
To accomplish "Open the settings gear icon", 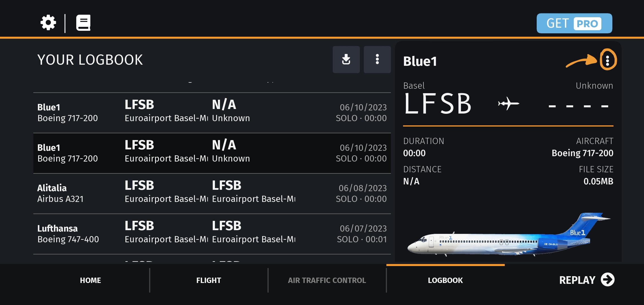I will [48, 23].
